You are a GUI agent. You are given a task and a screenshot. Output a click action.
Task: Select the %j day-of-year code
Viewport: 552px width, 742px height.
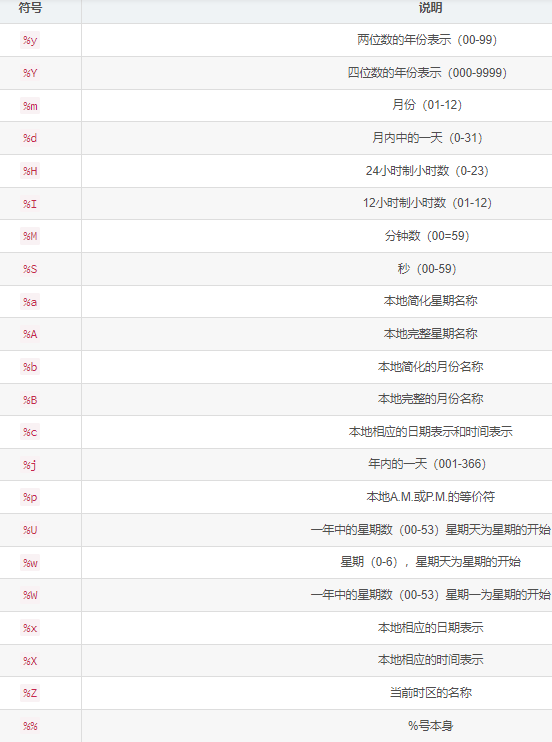coord(30,465)
